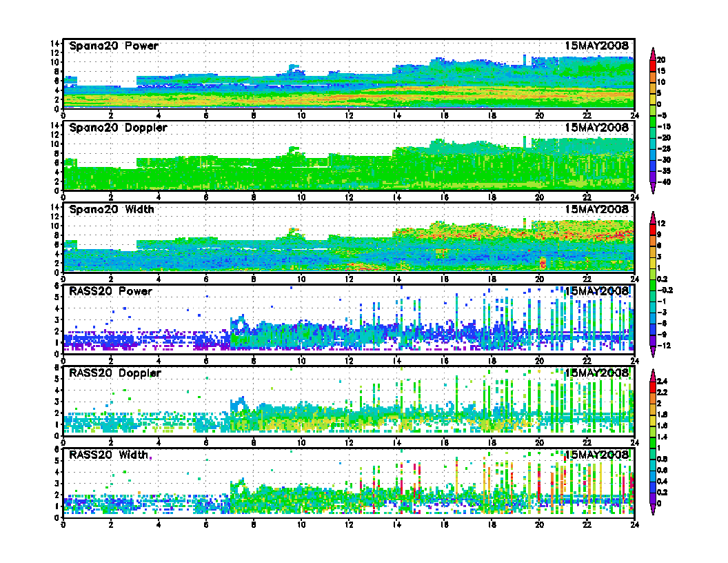This screenshot has width=728, height=563.
Task: Select the Spano20 Power panel title
Action: click(114, 46)
